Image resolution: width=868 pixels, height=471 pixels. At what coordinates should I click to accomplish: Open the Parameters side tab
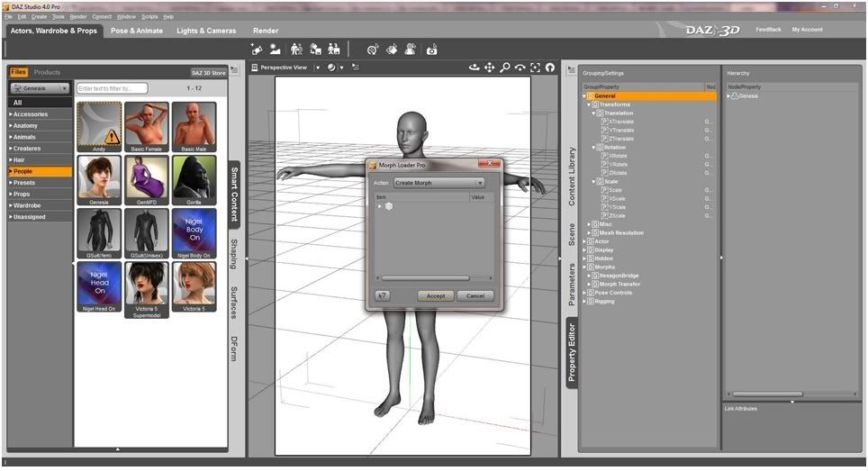point(572,285)
